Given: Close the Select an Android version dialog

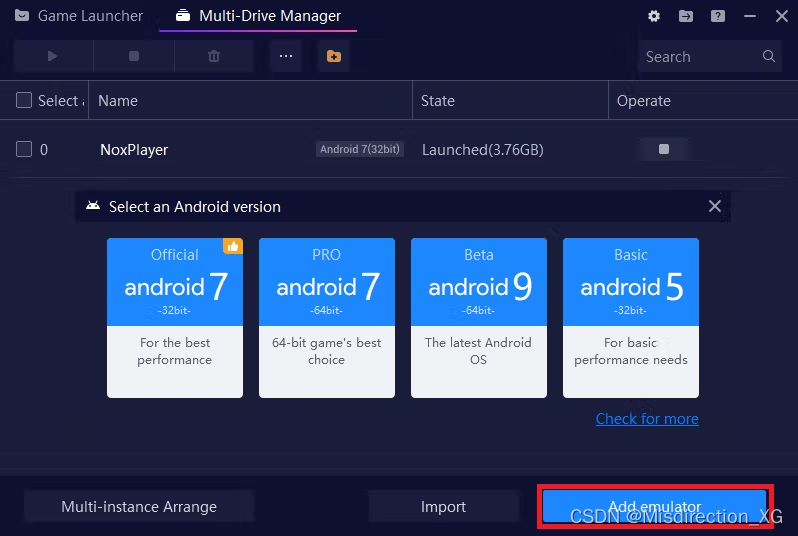Looking at the screenshot, I should (715, 206).
